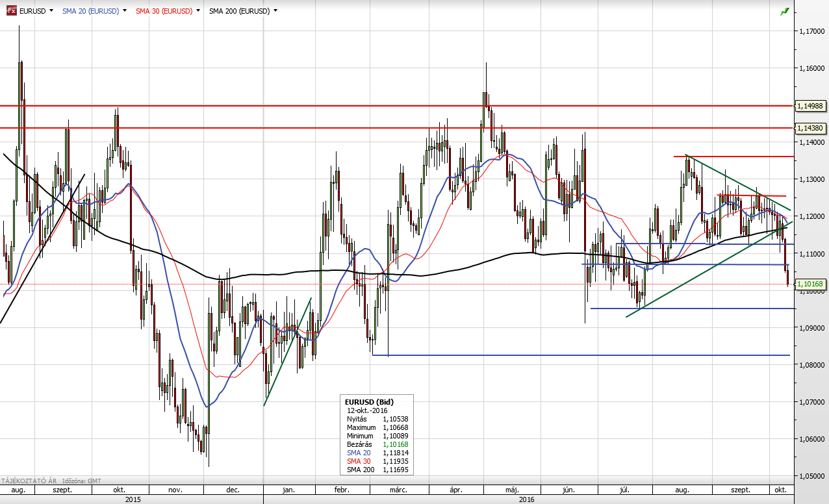Click the júl. month label

623,490
